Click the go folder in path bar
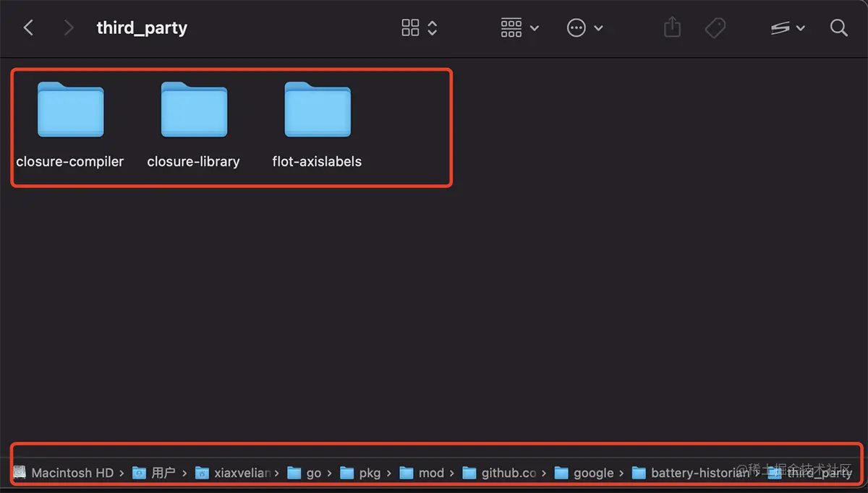The height and width of the screenshot is (493, 868). pyautogui.click(x=304, y=473)
